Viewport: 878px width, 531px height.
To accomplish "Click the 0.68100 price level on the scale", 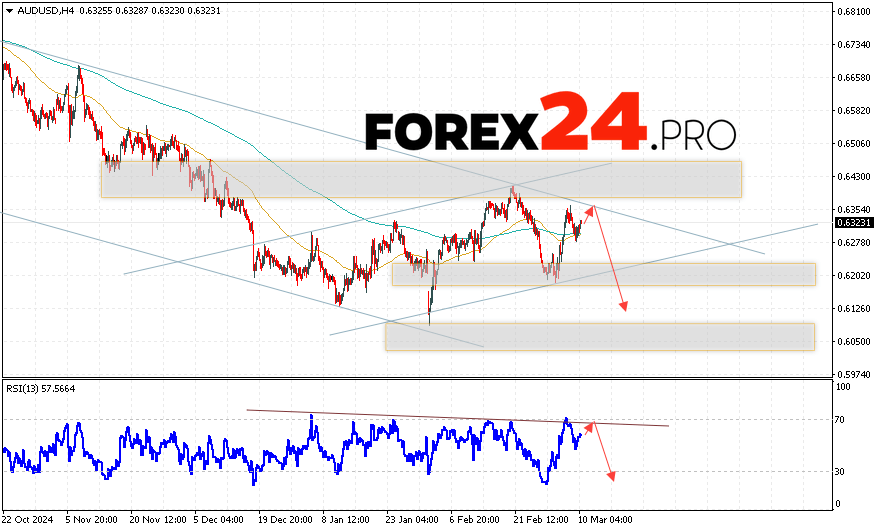I will pos(853,12).
